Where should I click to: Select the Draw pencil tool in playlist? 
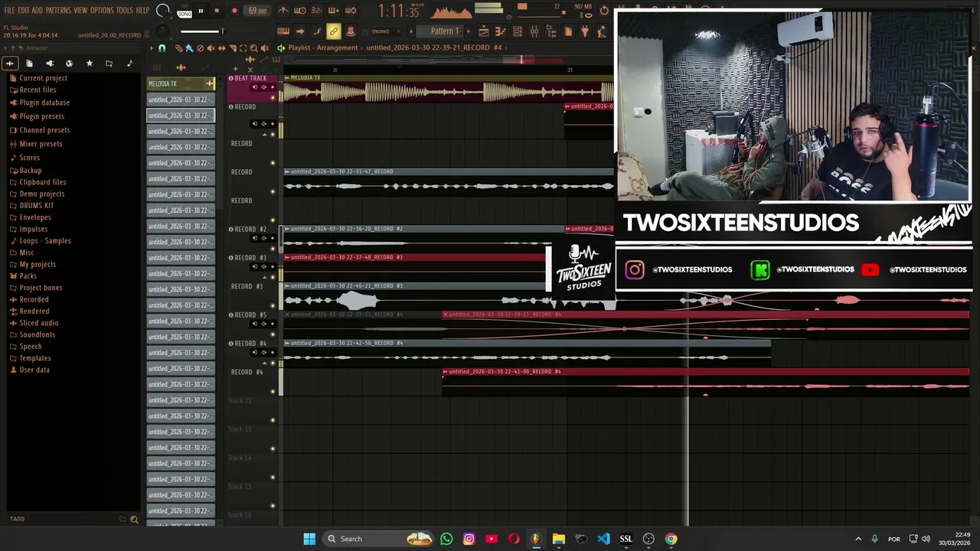178,47
